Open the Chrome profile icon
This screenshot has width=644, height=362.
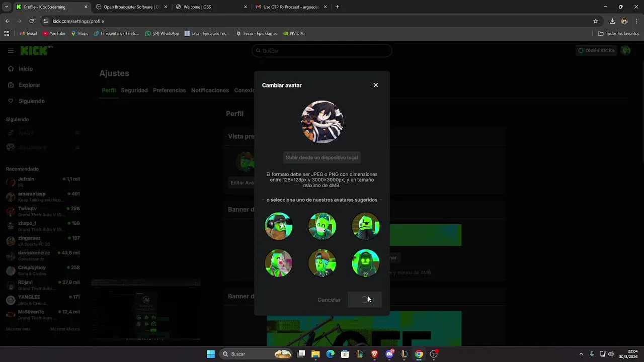624,21
